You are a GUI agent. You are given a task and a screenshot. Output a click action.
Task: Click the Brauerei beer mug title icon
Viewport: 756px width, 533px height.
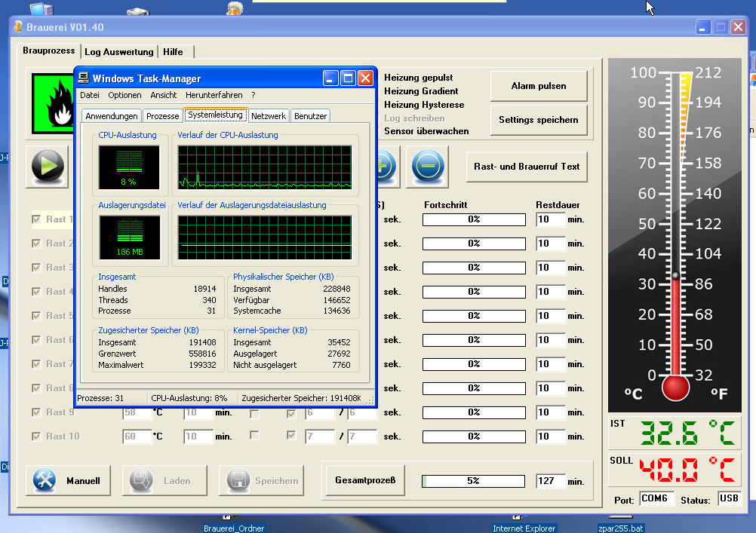(18, 27)
